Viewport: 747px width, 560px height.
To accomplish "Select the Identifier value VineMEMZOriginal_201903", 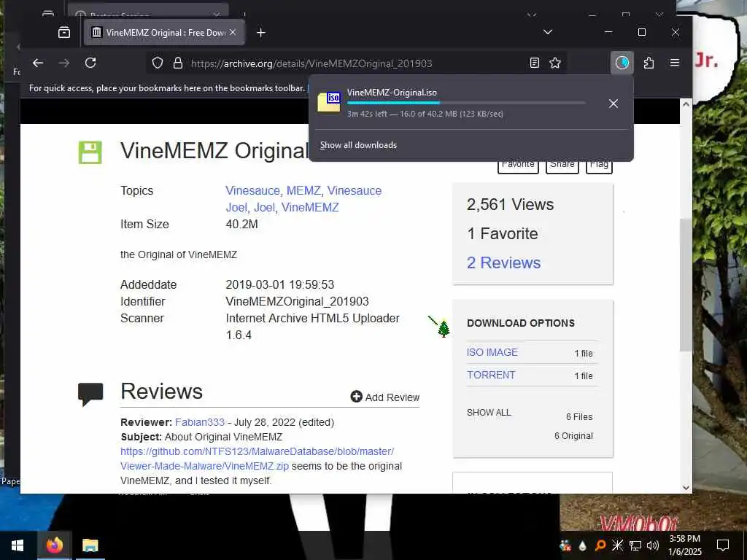I will (x=298, y=301).
